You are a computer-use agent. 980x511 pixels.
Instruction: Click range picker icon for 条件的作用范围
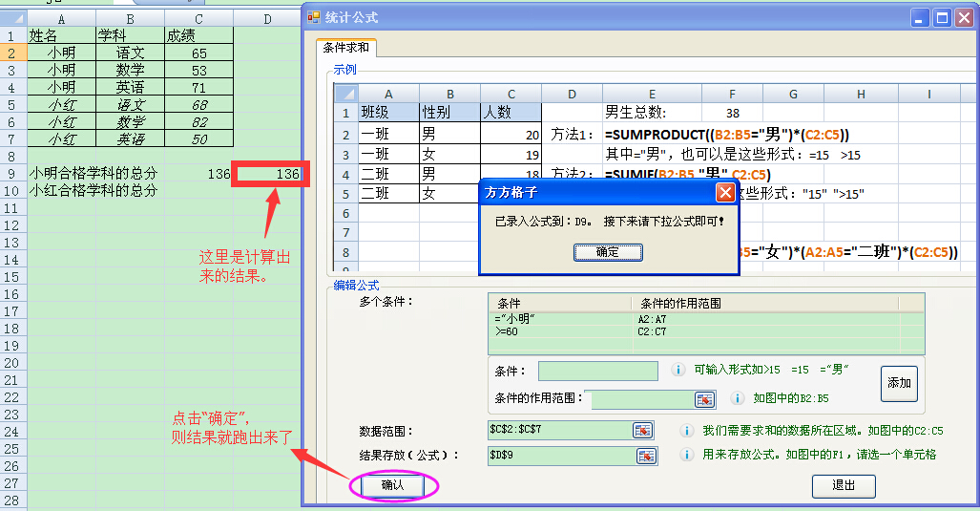point(704,399)
